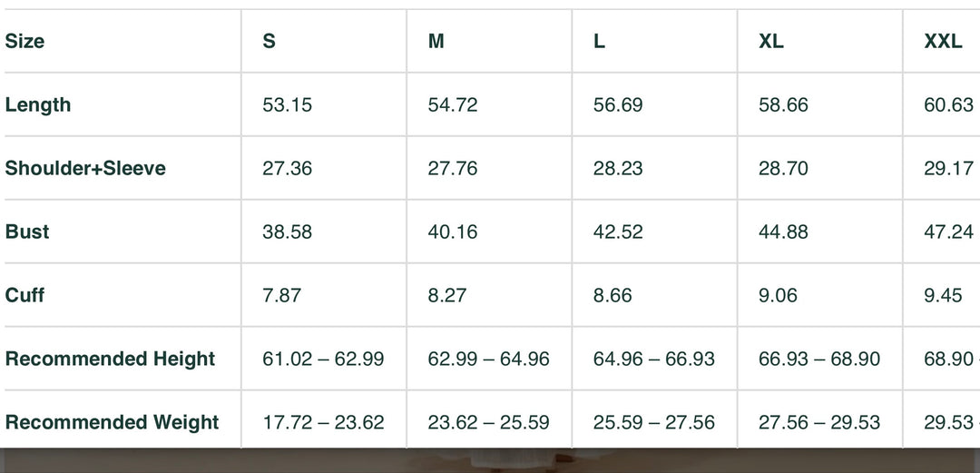Click the Cuff row label
The width and height of the screenshot is (980, 473).
click(x=24, y=296)
